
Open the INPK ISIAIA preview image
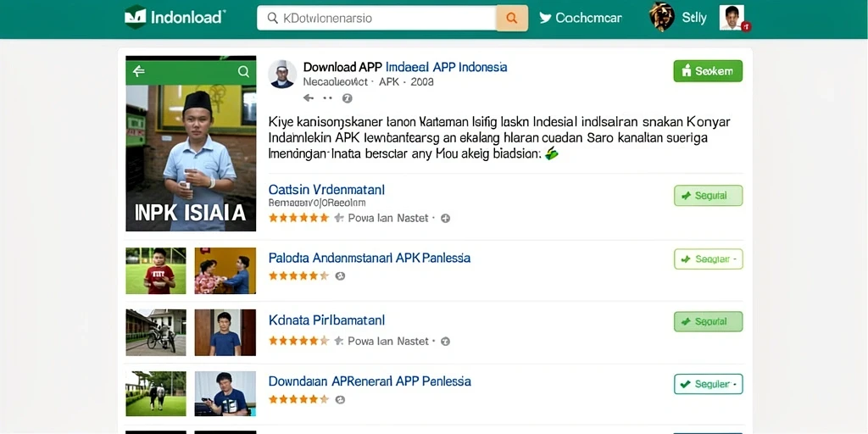191,143
